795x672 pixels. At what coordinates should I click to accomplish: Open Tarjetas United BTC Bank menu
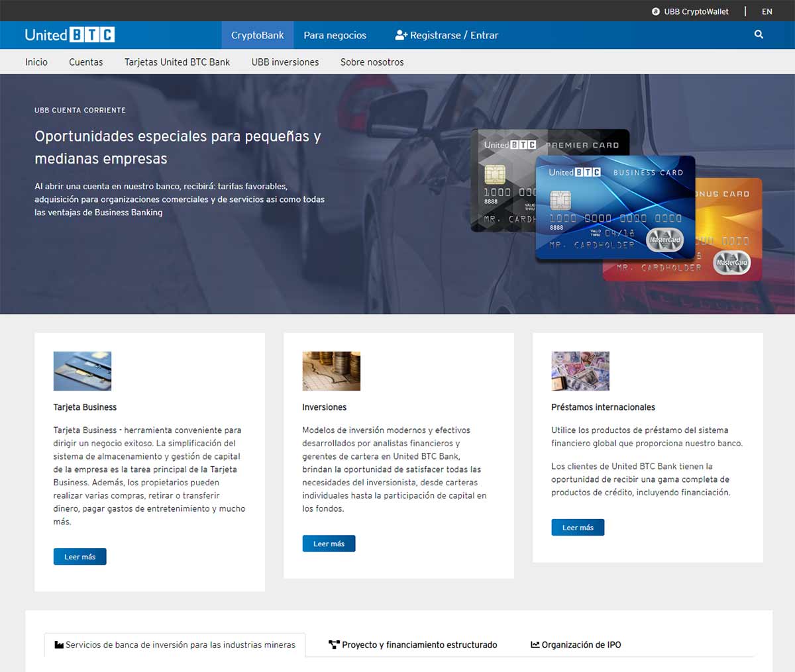tap(177, 62)
